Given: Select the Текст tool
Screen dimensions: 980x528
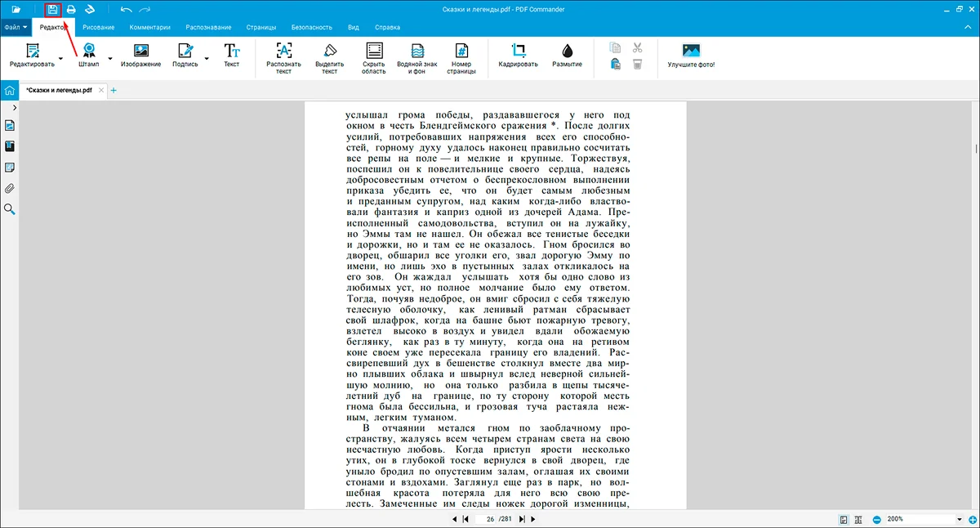Looking at the screenshot, I should (232, 56).
